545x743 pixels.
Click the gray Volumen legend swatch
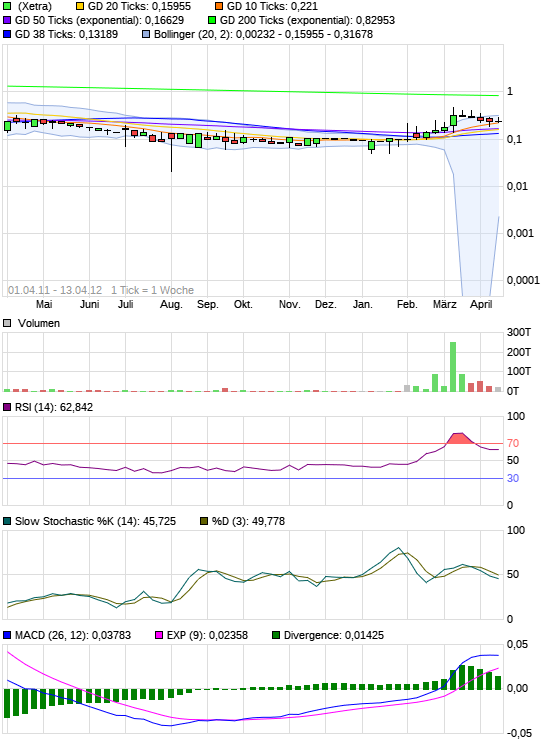click(7, 323)
